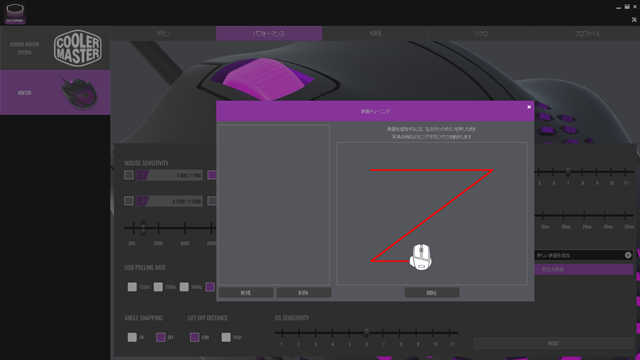
Task: Maximize the MasterPlus window
Action: point(627,7)
